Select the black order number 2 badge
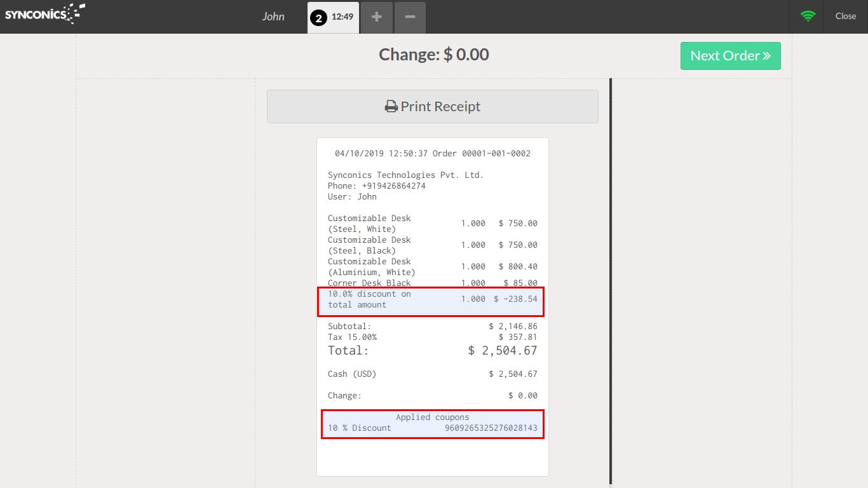The image size is (868, 488). click(318, 18)
